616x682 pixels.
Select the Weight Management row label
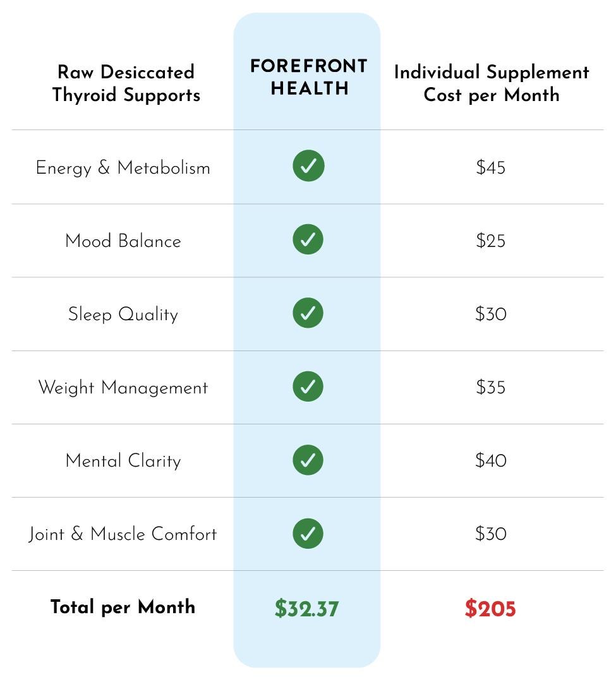click(x=123, y=388)
